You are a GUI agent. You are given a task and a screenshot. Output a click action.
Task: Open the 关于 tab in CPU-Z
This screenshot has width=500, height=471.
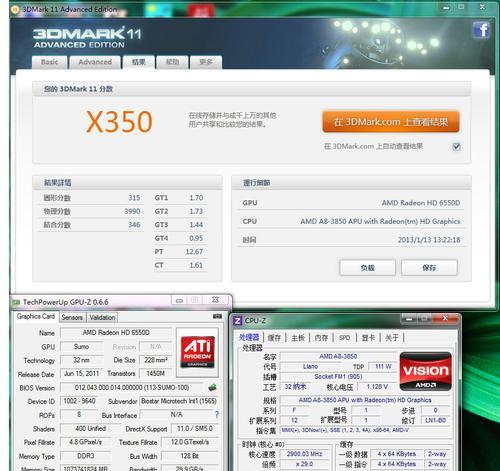tap(392, 338)
